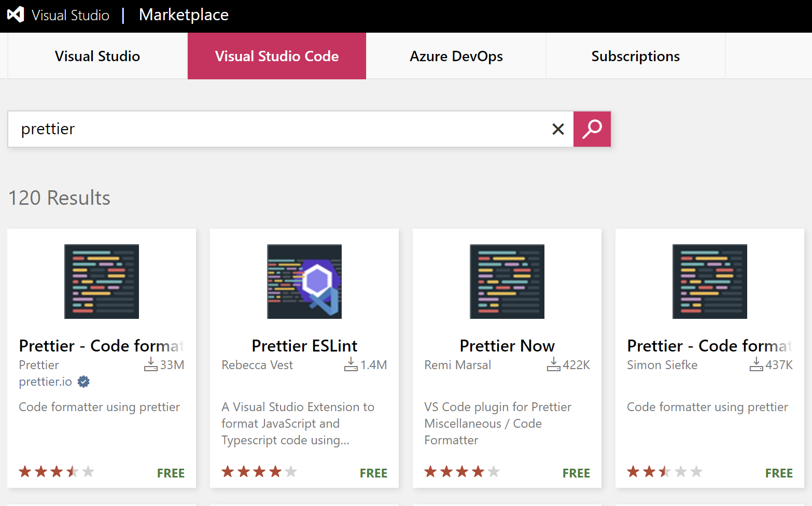Click the Simon Siefke publisher name

pyautogui.click(x=662, y=365)
